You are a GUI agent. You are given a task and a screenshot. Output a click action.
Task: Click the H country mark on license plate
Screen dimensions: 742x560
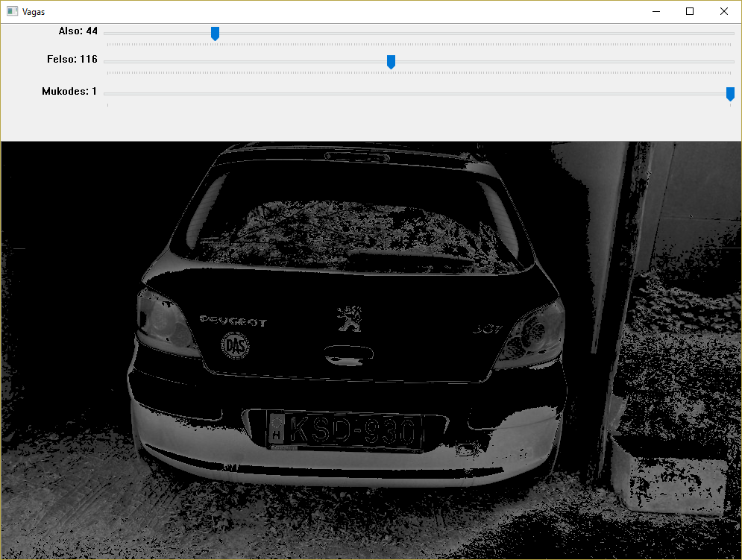coord(277,432)
